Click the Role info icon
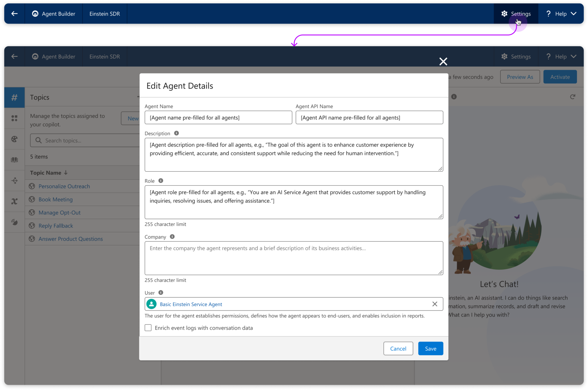Viewport: 588px width, 390px height. [161, 181]
